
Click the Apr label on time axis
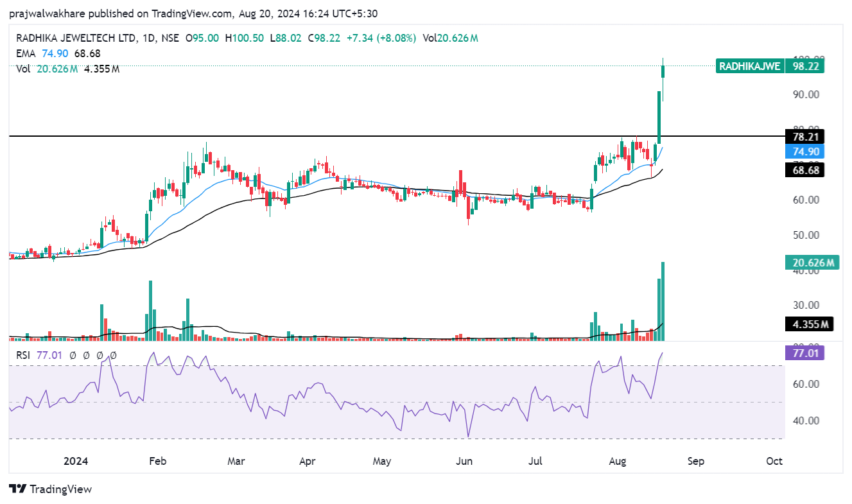click(x=307, y=461)
